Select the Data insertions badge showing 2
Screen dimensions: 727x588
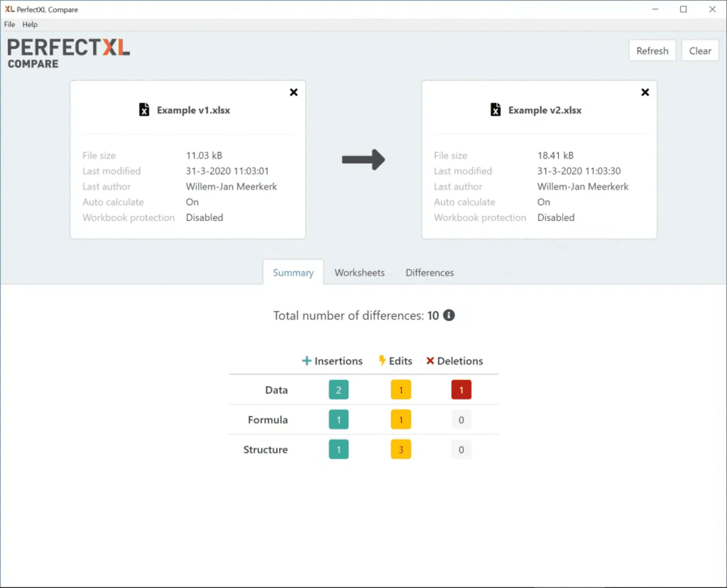(x=339, y=390)
